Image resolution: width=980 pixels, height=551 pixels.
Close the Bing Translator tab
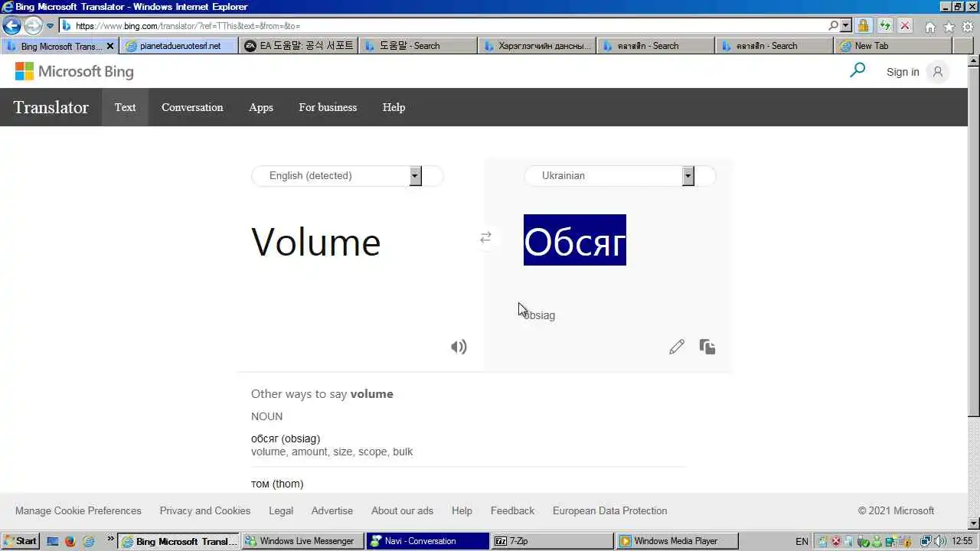[110, 46]
